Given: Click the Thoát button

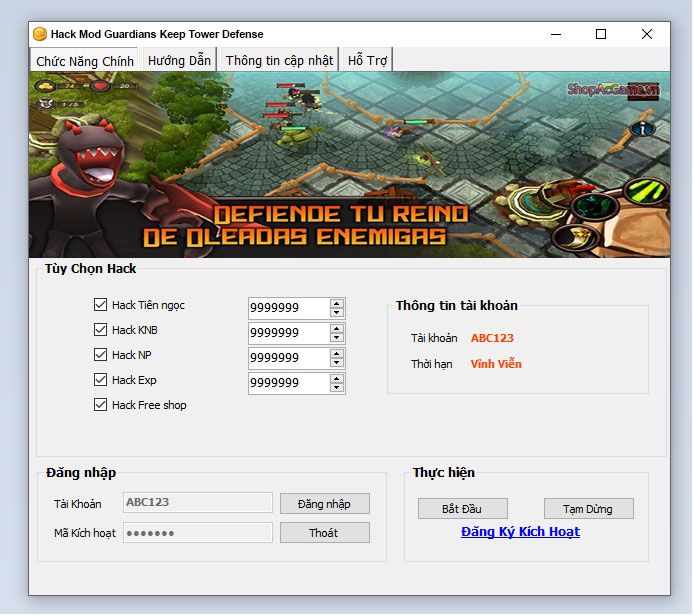Looking at the screenshot, I should (x=324, y=533).
